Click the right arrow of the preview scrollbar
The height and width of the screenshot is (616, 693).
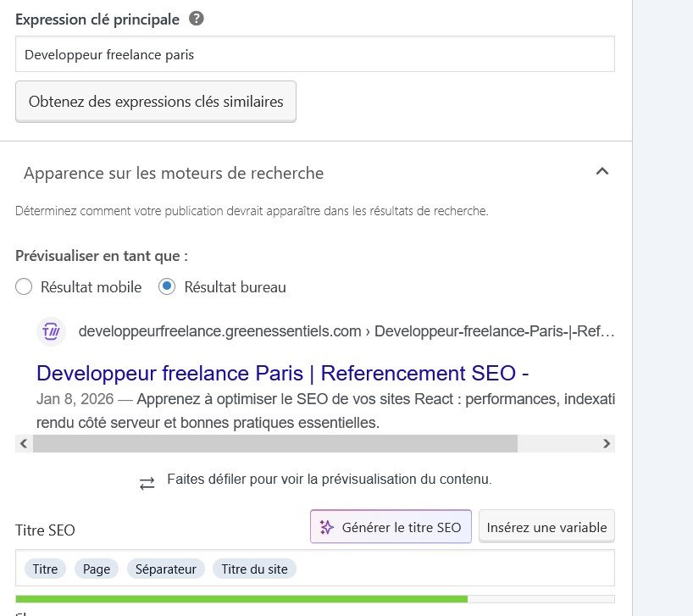coord(607,443)
